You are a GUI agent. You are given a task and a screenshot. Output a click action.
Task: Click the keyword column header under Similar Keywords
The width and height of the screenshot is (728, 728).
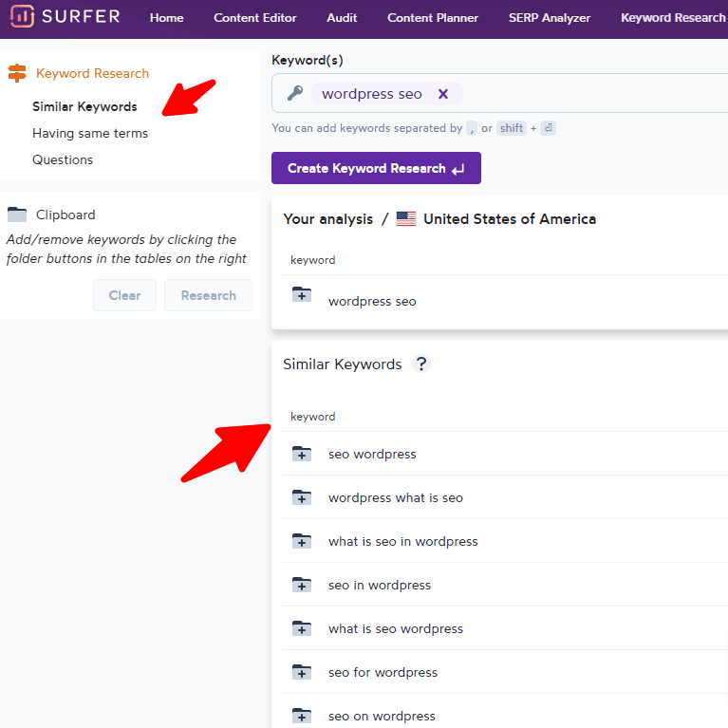point(313,417)
